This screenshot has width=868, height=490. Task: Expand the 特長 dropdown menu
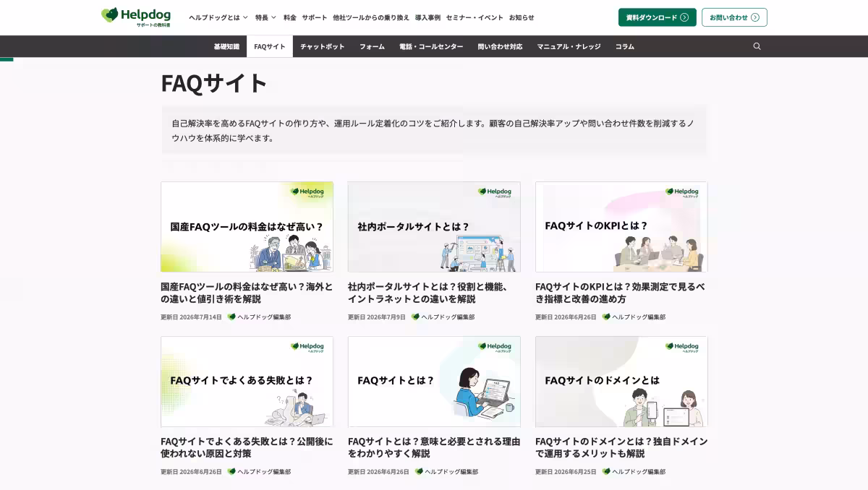pos(265,17)
